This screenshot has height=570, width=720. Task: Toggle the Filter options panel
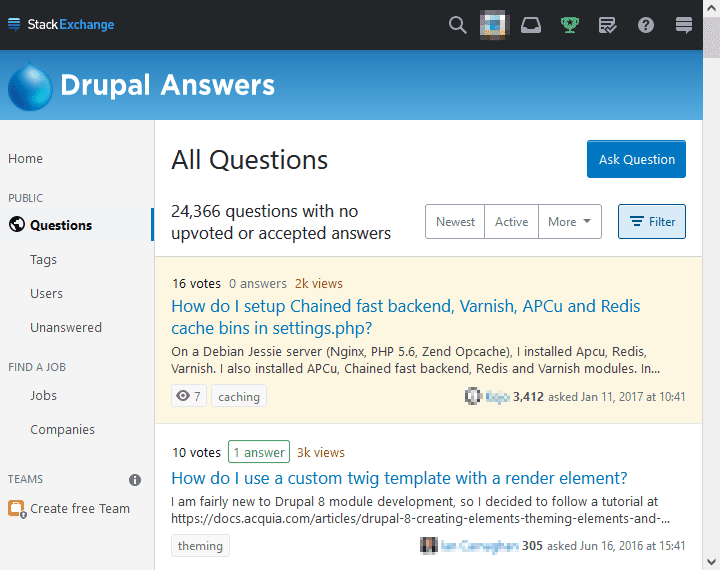[651, 222]
